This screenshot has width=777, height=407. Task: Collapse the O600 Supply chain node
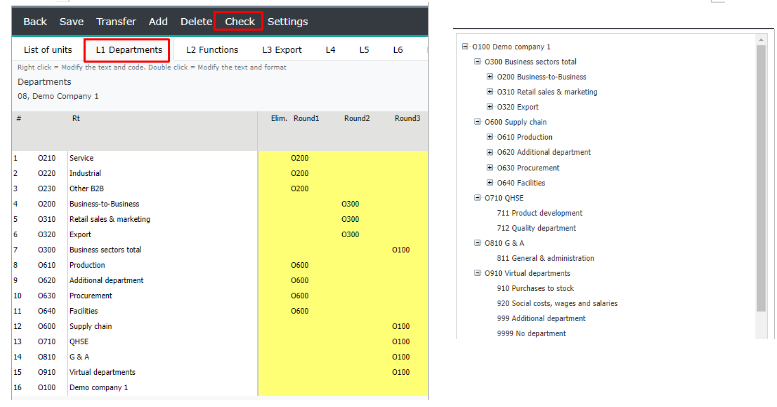477,121
